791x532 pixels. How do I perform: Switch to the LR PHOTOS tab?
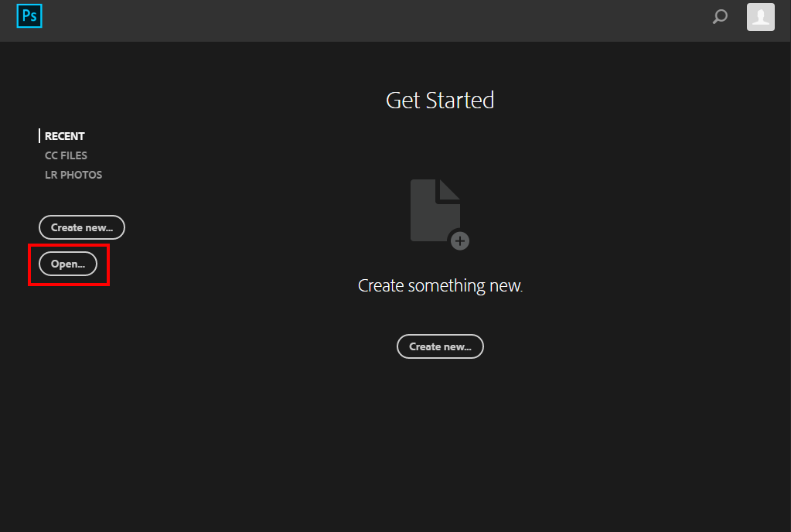tap(73, 175)
